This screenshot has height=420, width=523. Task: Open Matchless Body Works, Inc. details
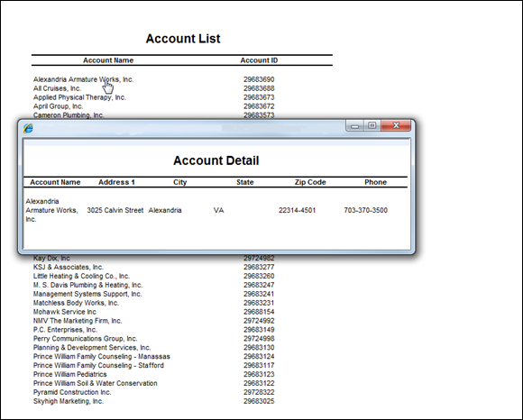pyautogui.click(x=76, y=303)
